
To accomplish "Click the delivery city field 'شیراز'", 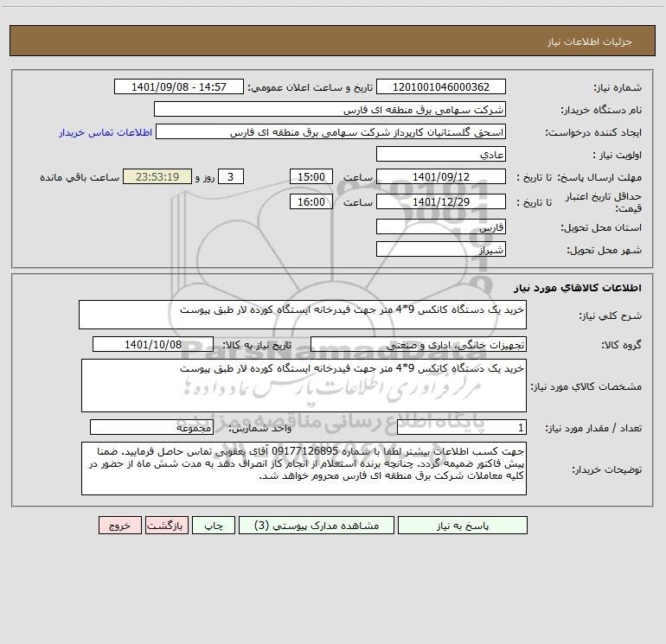I will 441,250.
